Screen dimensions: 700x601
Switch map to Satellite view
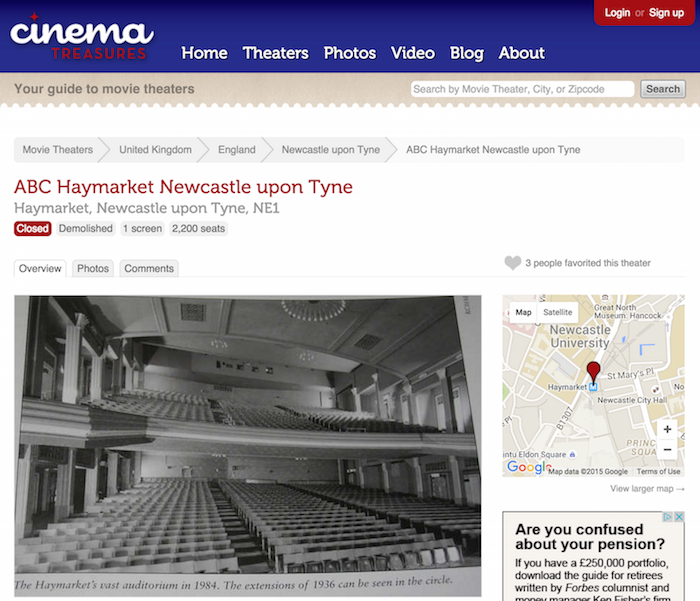pos(558,313)
